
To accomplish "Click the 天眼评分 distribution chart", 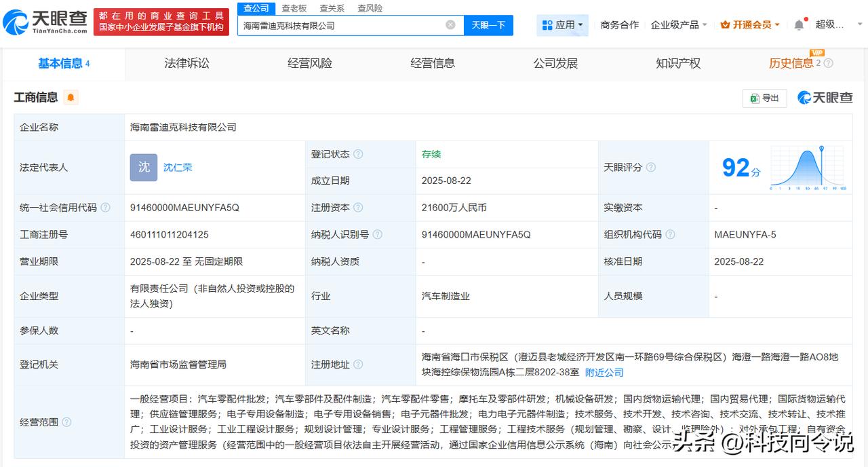I will pos(807,168).
